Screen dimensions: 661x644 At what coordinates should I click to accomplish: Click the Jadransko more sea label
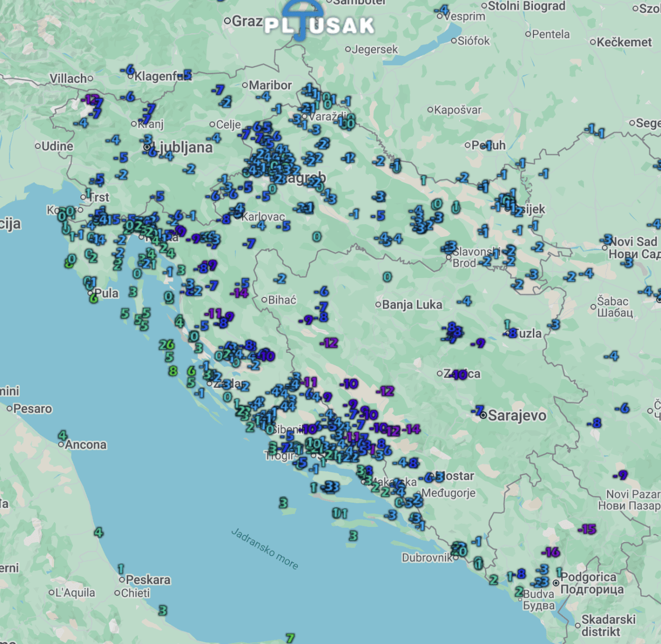click(264, 548)
